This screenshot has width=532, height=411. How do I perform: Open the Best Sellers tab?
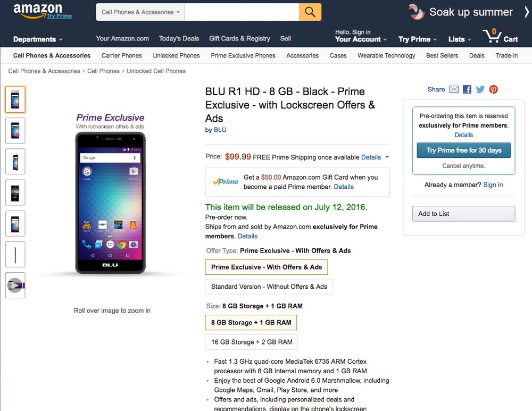pyautogui.click(x=442, y=55)
